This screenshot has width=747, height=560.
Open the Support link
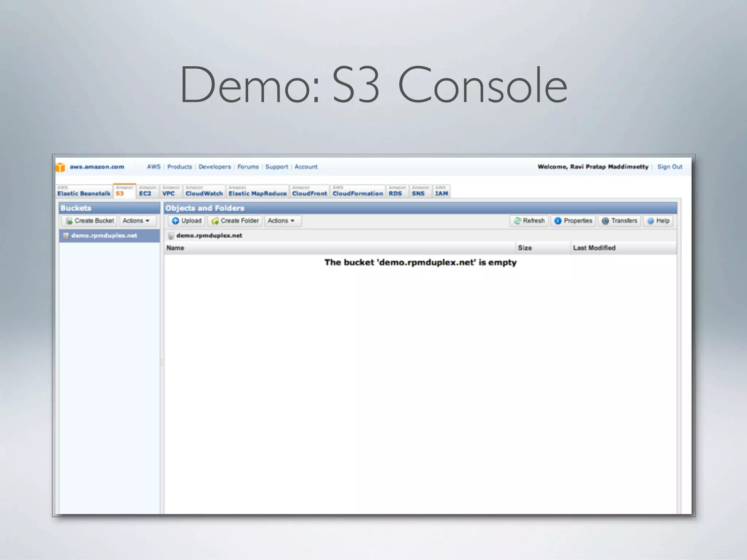tap(276, 167)
